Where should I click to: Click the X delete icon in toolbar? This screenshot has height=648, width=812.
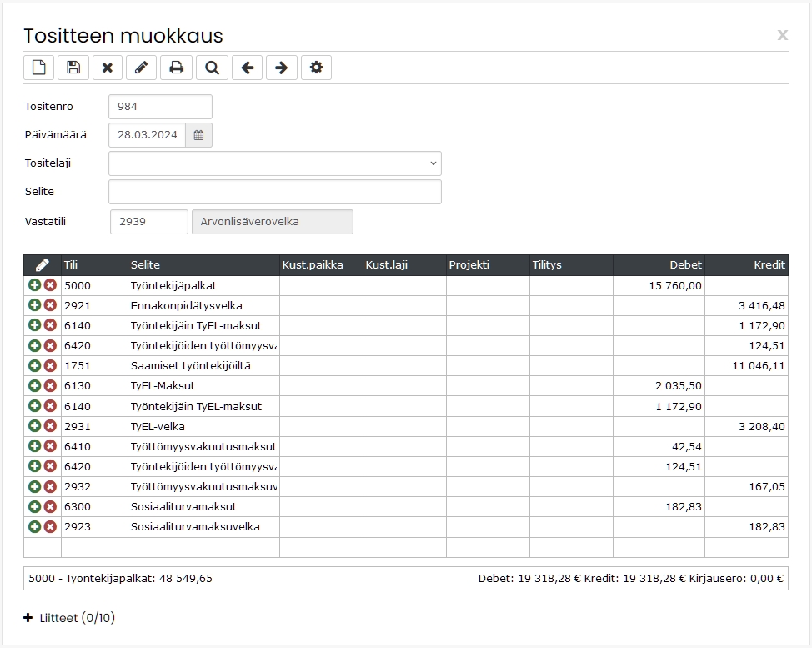[x=108, y=68]
